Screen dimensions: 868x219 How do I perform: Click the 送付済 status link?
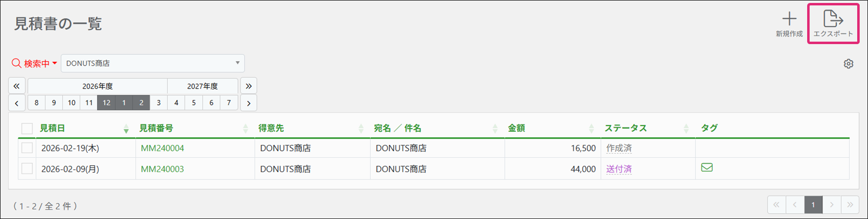click(x=619, y=169)
